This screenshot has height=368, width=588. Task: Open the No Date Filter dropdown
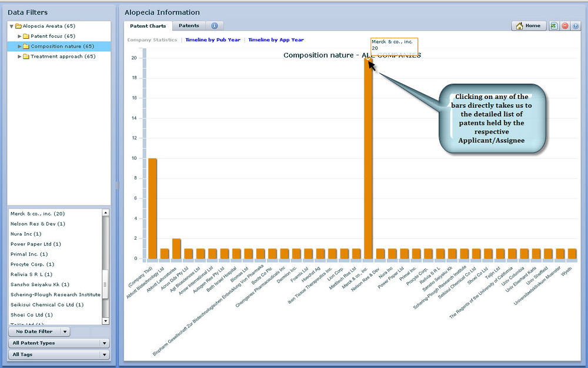click(x=39, y=332)
